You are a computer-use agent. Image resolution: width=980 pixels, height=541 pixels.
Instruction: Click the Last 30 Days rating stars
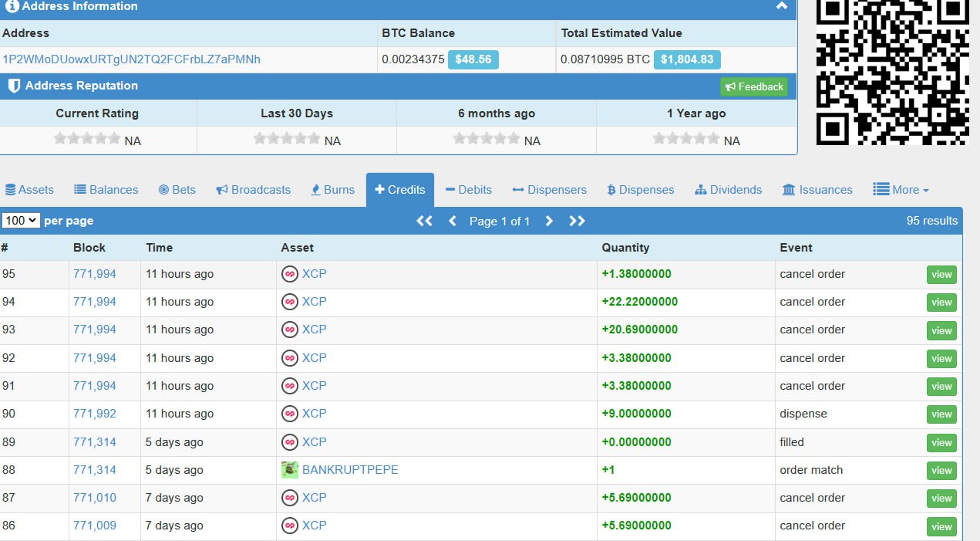pyautogui.click(x=287, y=139)
